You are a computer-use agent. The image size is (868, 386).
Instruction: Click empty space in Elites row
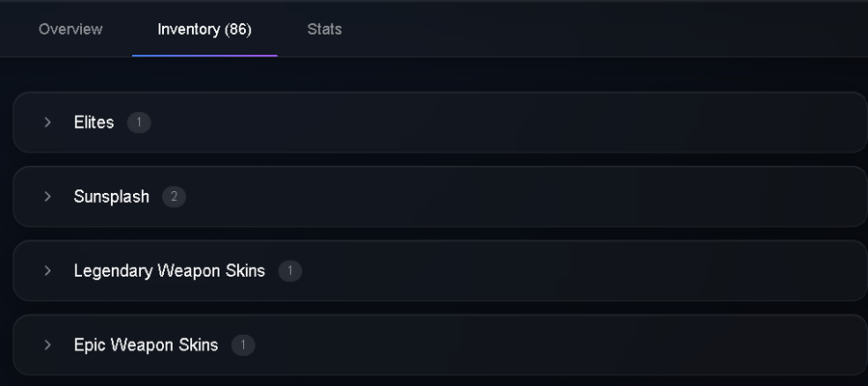click(499, 123)
